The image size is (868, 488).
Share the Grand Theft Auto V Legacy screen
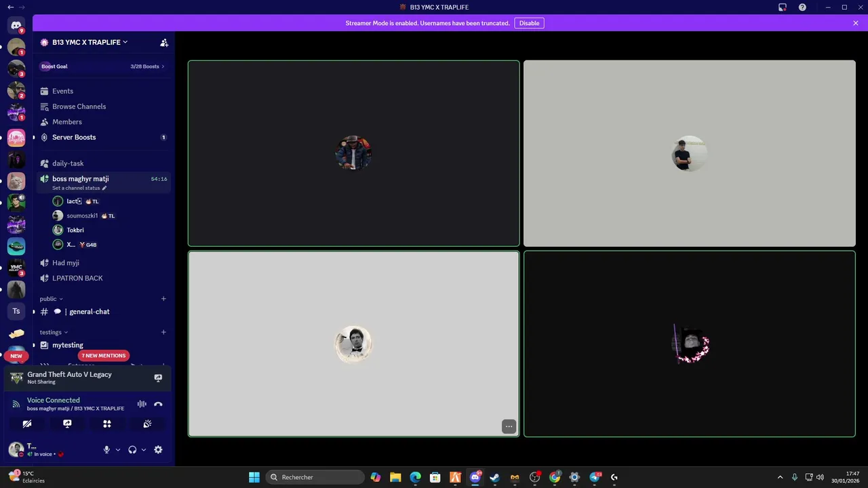[158, 378]
